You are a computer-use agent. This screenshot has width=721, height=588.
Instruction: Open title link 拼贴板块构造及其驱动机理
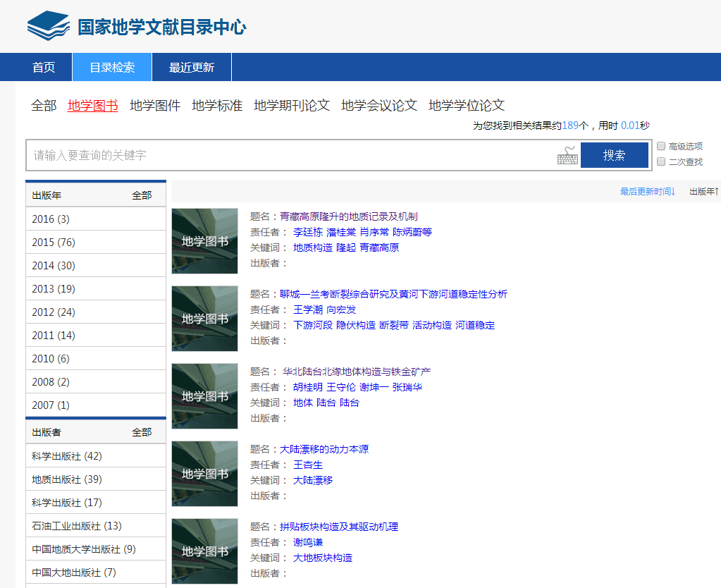[x=339, y=527]
